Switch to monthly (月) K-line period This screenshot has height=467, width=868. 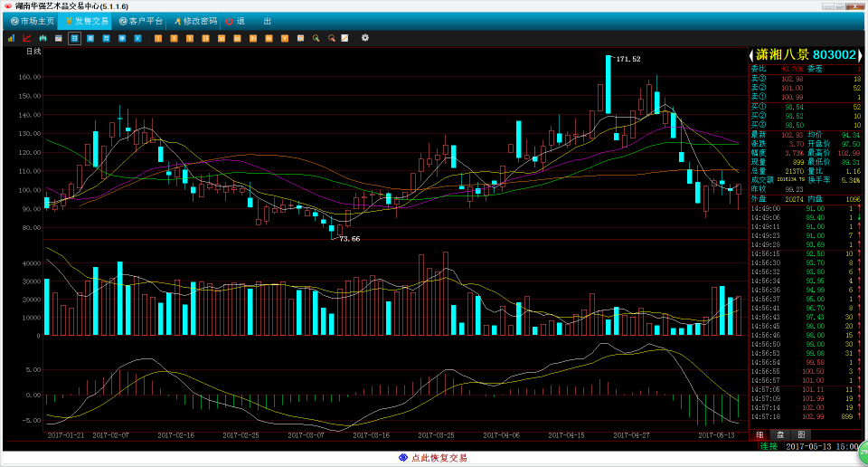(x=106, y=38)
